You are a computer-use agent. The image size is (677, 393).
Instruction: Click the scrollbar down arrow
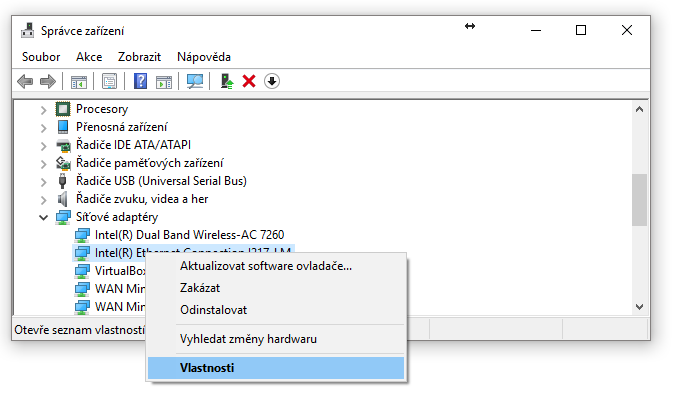[x=639, y=307]
